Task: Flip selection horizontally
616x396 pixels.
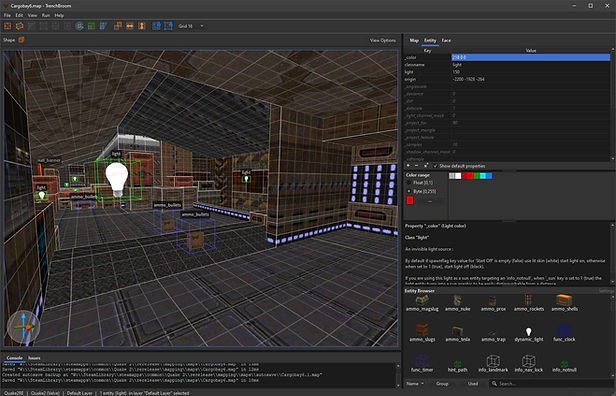Action: coord(130,26)
